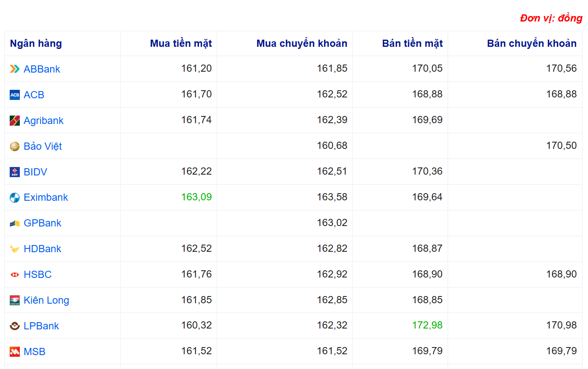The width and height of the screenshot is (588, 369).
Task: Click the HSBC logo icon
Action: click(15, 275)
